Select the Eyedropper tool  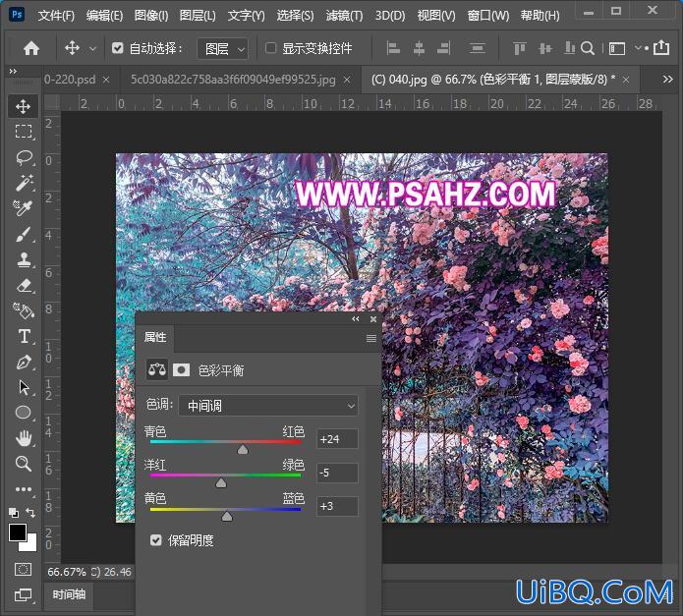[x=23, y=208]
